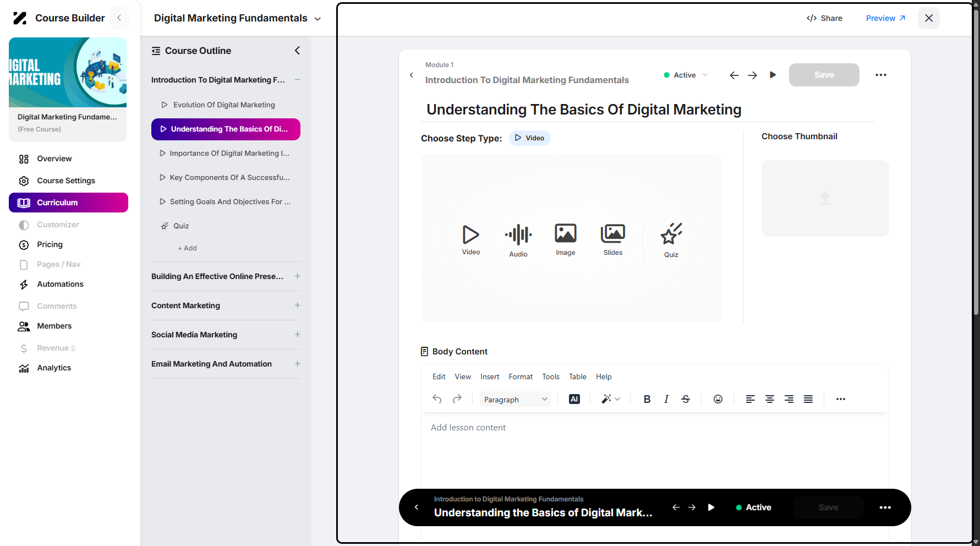Viewport: 980px width, 546px height.
Task: Open the AI writing assistant in editor toolbar
Action: click(x=574, y=399)
